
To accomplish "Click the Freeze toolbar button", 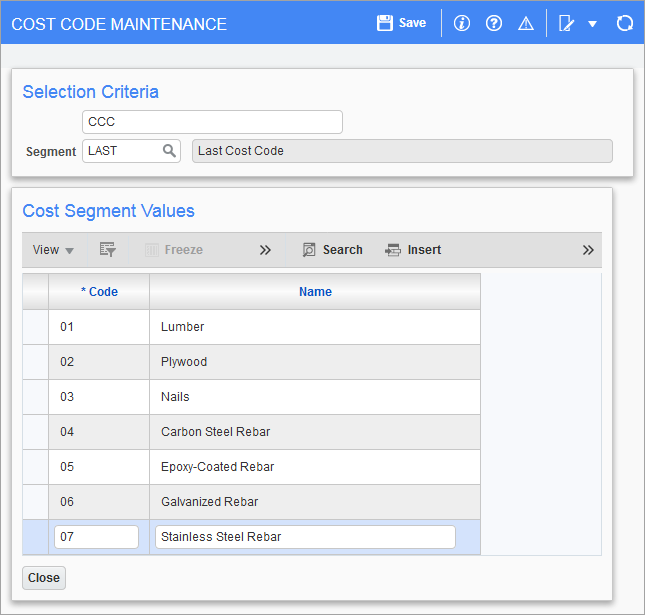I will 174,250.
